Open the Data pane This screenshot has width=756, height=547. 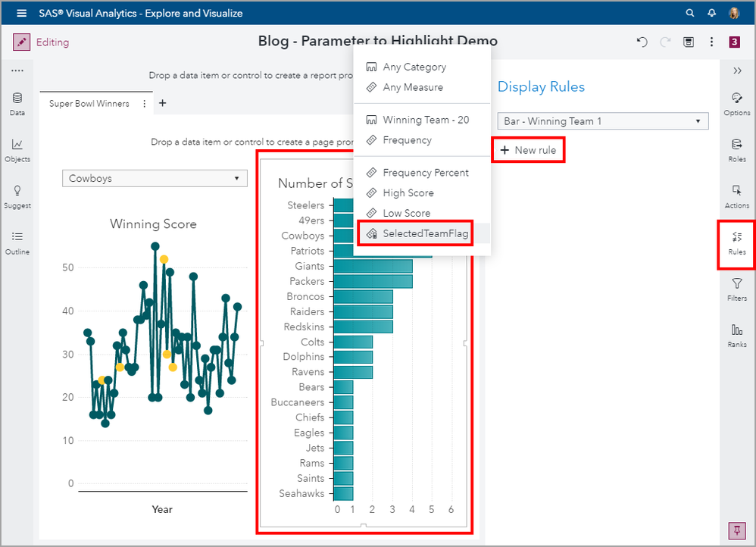tap(17, 104)
